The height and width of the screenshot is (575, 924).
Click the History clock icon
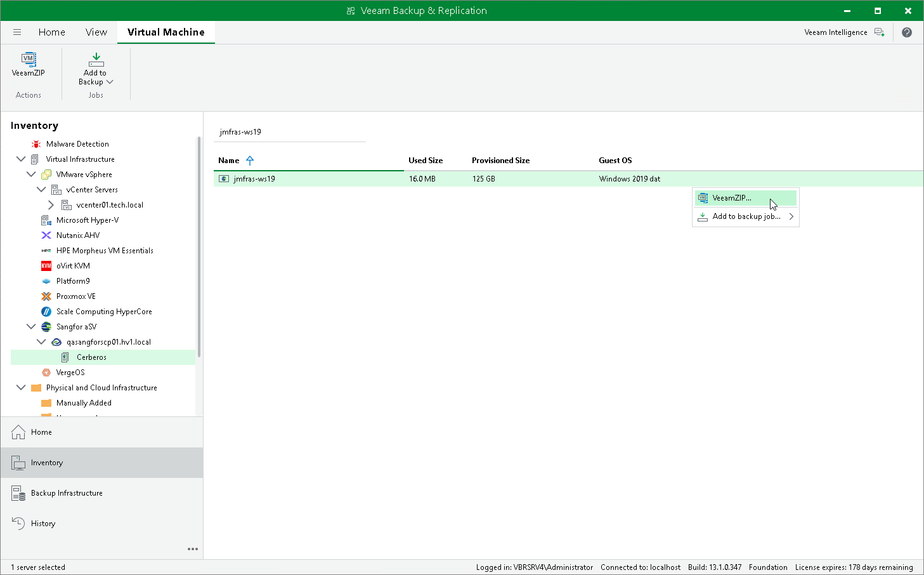(x=18, y=523)
